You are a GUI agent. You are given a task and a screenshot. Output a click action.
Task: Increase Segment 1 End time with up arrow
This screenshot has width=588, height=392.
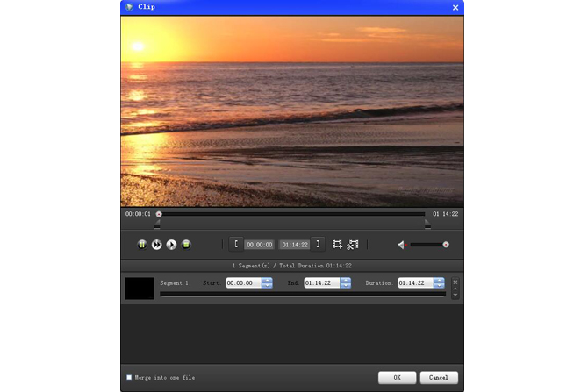(346, 281)
